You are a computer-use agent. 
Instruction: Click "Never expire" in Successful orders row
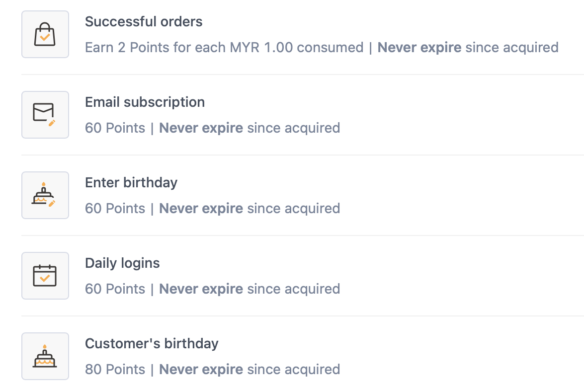click(419, 48)
